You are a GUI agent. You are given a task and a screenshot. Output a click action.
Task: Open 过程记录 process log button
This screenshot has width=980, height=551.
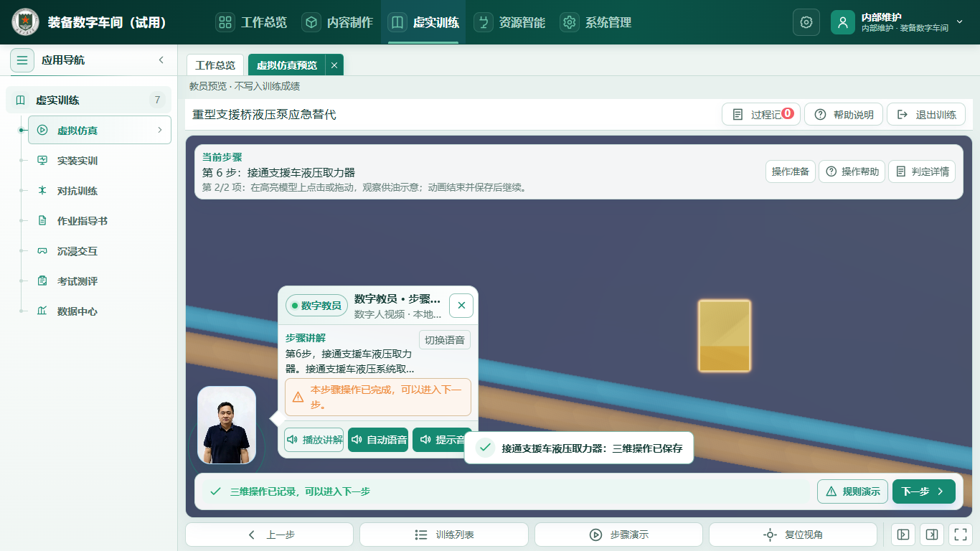point(760,115)
